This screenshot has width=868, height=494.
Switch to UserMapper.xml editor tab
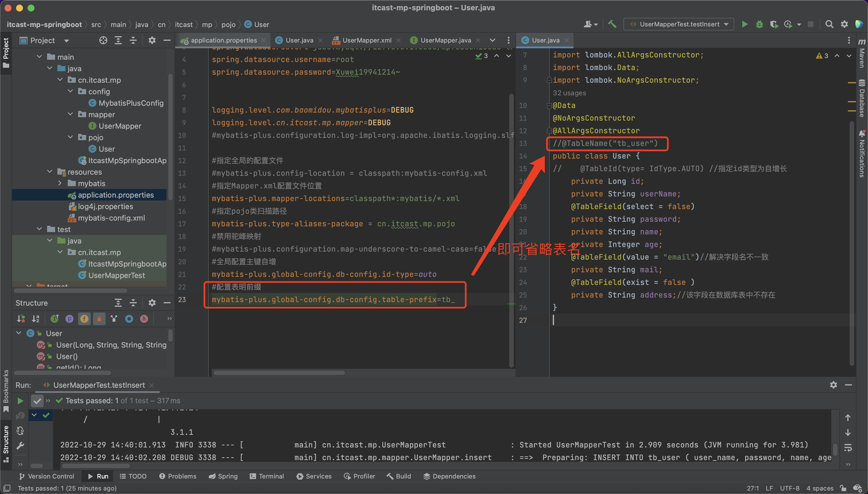366,40
